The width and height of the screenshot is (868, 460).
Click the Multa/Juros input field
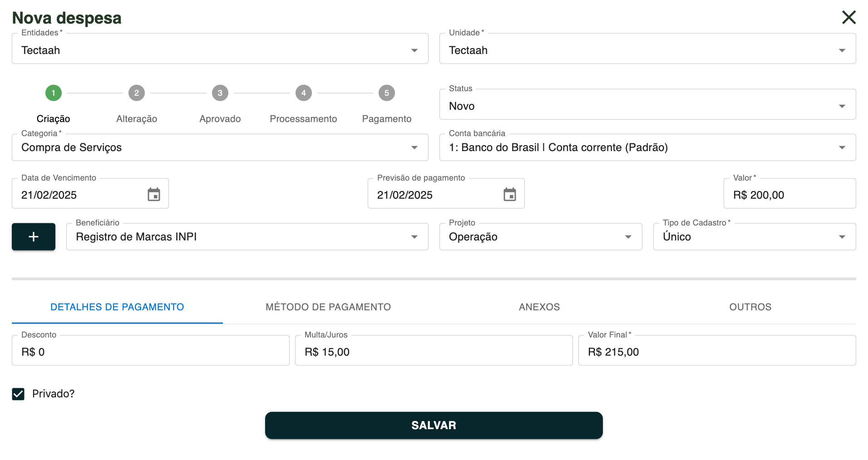pos(434,352)
